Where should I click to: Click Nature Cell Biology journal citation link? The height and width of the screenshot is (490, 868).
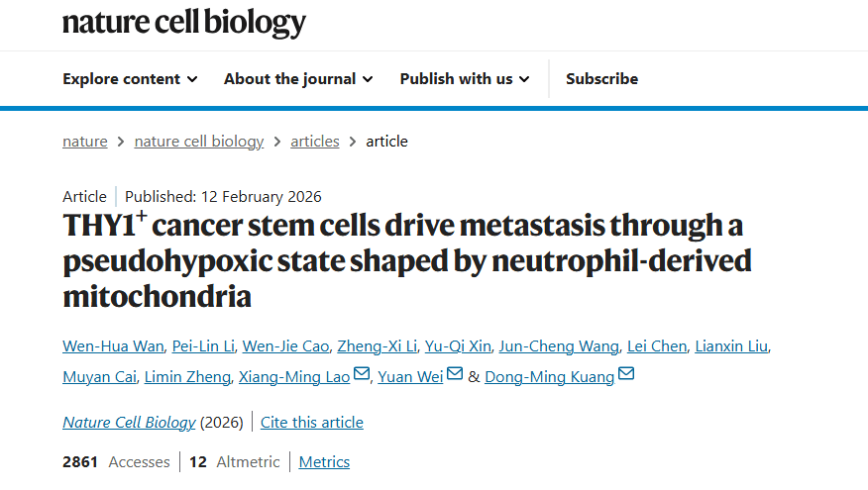[129, 423]
